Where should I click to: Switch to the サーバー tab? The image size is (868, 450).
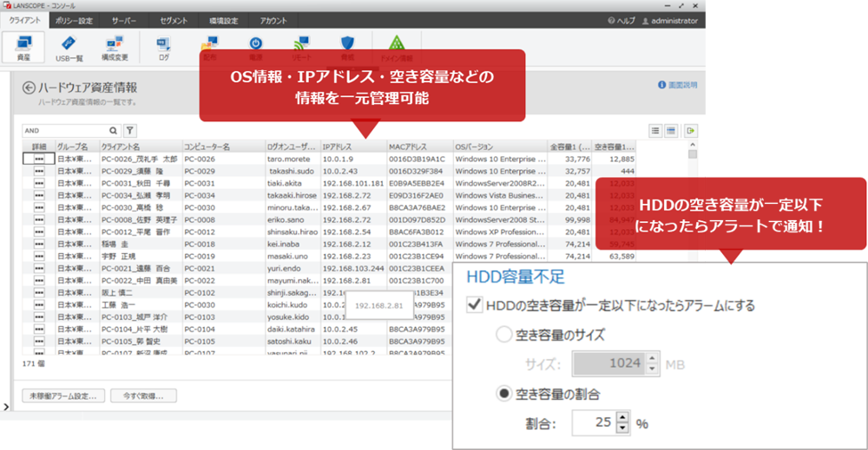click(124, 21)
